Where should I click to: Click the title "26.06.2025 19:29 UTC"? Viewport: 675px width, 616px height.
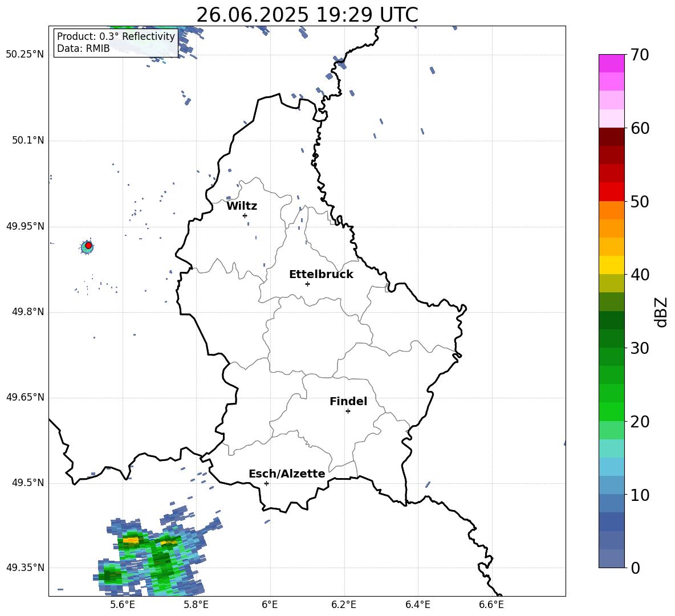[x=307, y=15]
